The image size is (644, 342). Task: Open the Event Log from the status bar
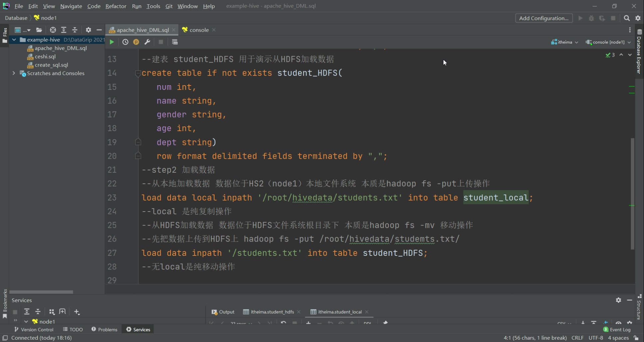pyautogui.click(x=617, y=329)
